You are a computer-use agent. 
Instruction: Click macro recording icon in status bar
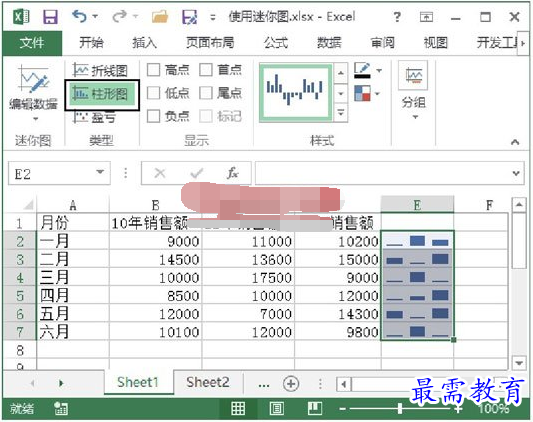coord(61,408)
